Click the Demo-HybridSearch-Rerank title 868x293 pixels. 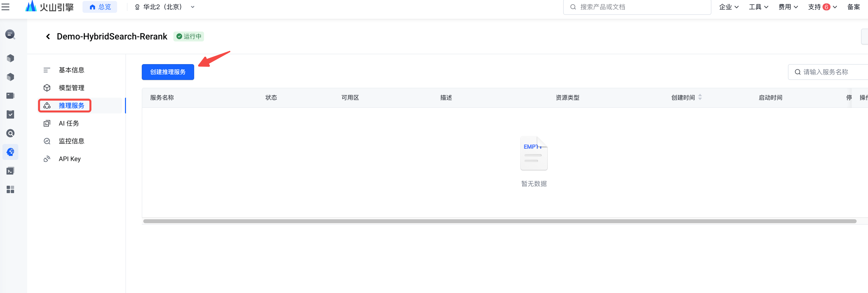pos(112,36)
